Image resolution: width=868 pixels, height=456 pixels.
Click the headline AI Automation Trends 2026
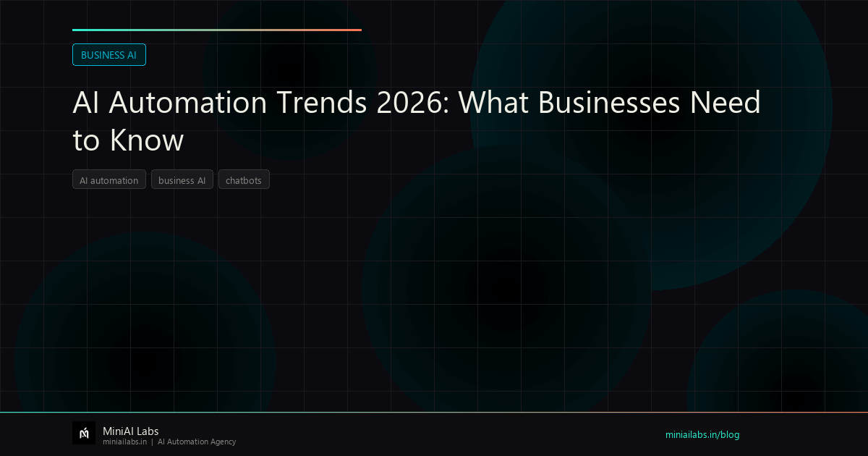(417, 122)
